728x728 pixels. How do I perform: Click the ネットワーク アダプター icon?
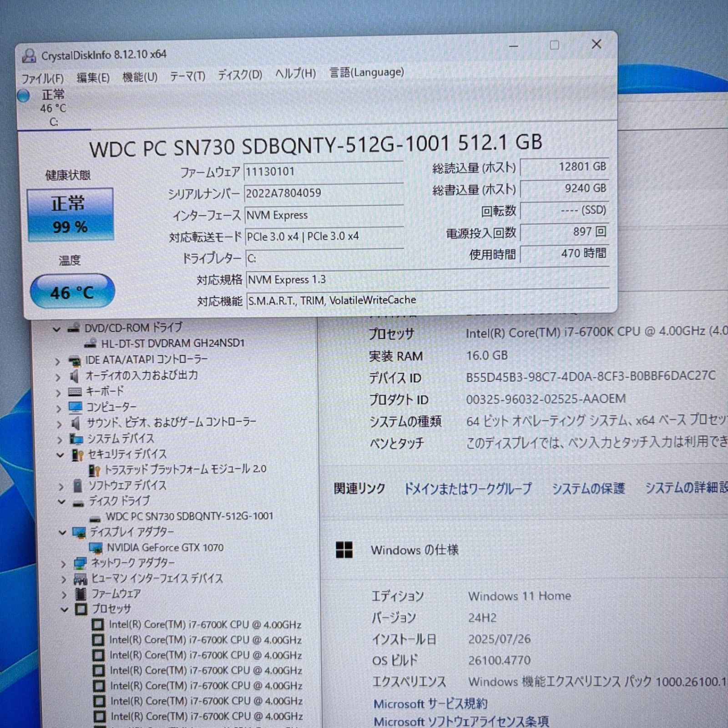coord(80,564)
